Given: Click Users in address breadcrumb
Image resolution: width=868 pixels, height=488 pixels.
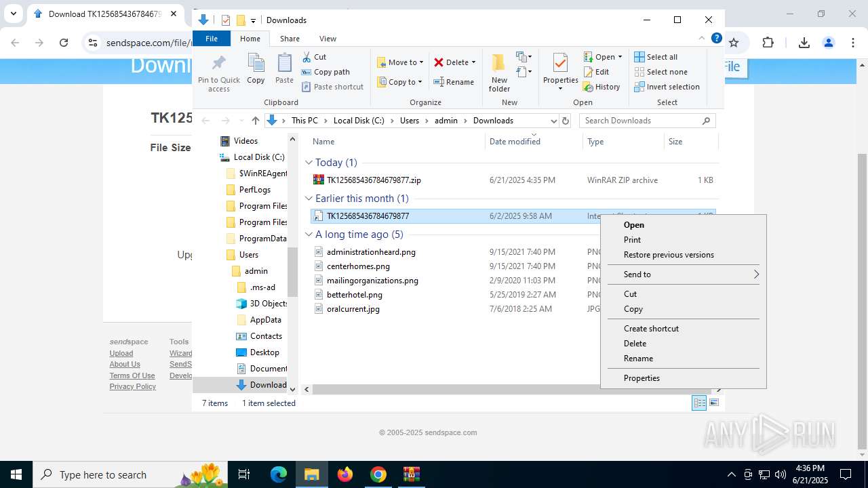Looking at the screenshot, I should pyautogui.click(x=410, y=121).
